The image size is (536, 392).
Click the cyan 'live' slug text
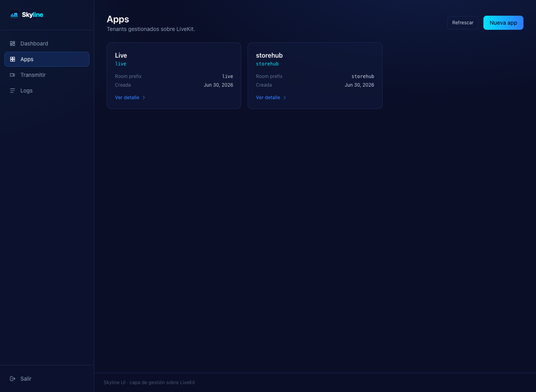121,64
